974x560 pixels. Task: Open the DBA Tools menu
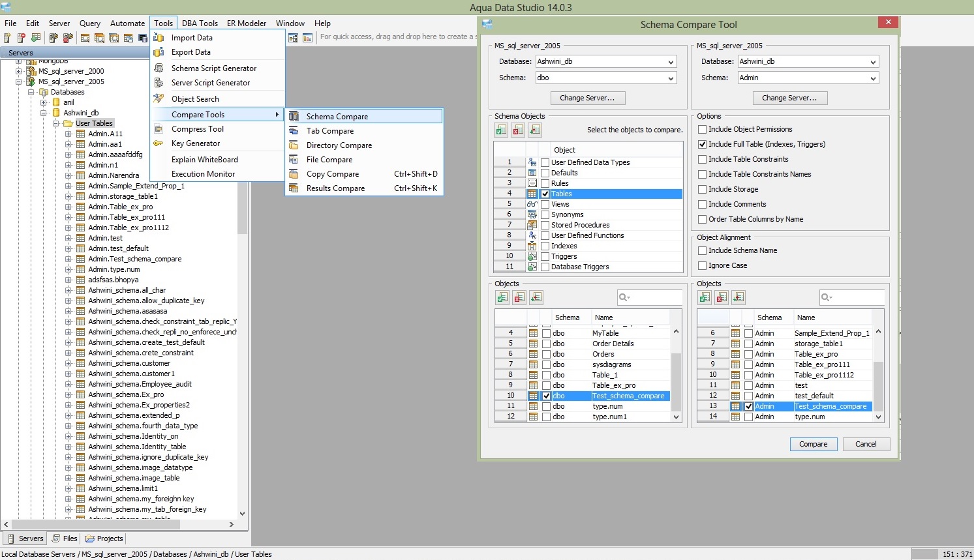[x=200, y=23]
